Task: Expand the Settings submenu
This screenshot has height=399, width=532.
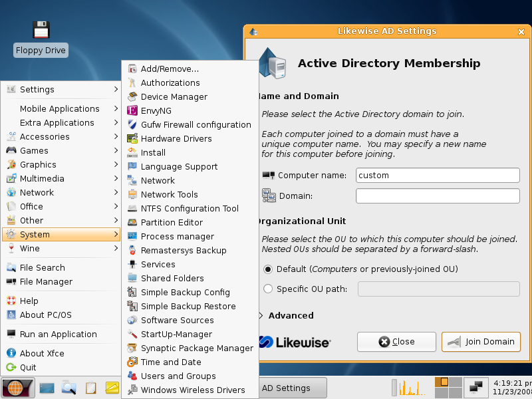Action: [61, 89]
